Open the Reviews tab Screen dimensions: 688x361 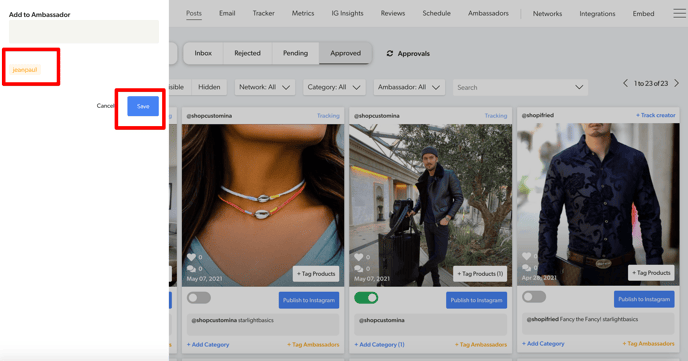[393, 14]
